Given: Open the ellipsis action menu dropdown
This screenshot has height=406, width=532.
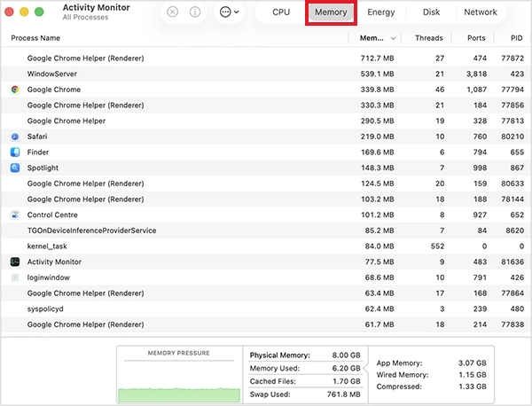Looking at the screenshot, I should [x=230, y=12].
